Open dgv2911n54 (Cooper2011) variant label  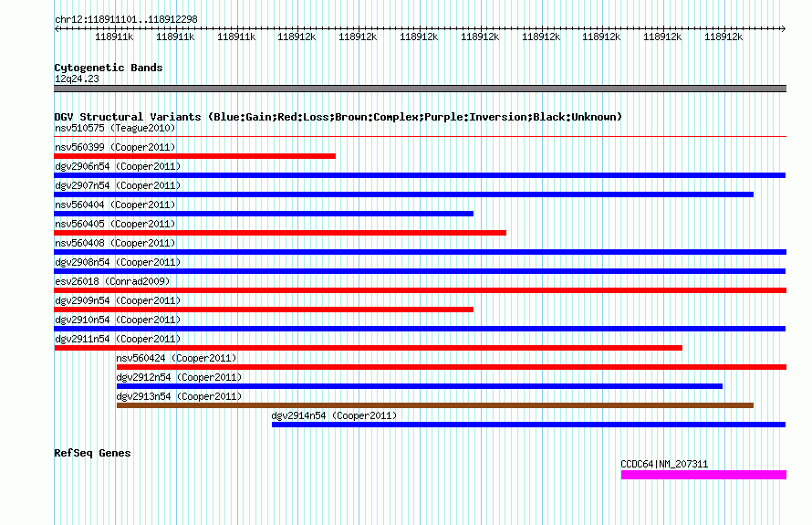tap(118, 339)
